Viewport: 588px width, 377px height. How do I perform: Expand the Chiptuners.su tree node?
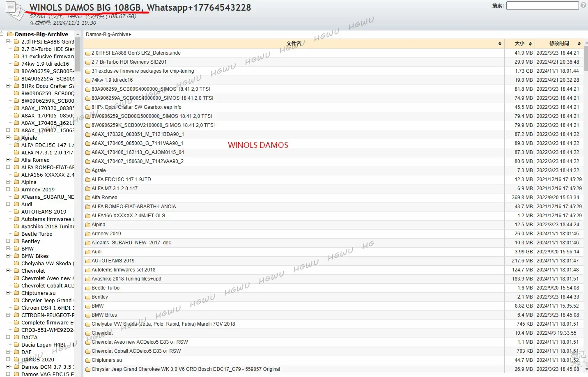tap(8, 292)
